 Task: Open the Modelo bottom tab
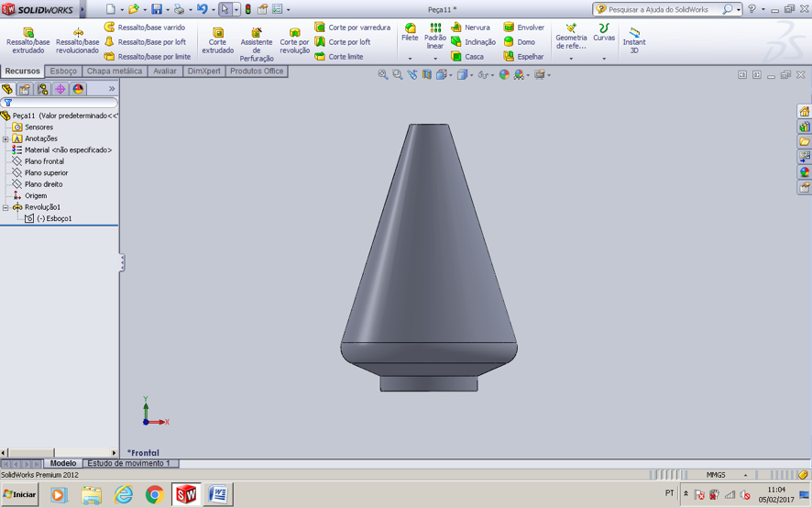(63, 463)
